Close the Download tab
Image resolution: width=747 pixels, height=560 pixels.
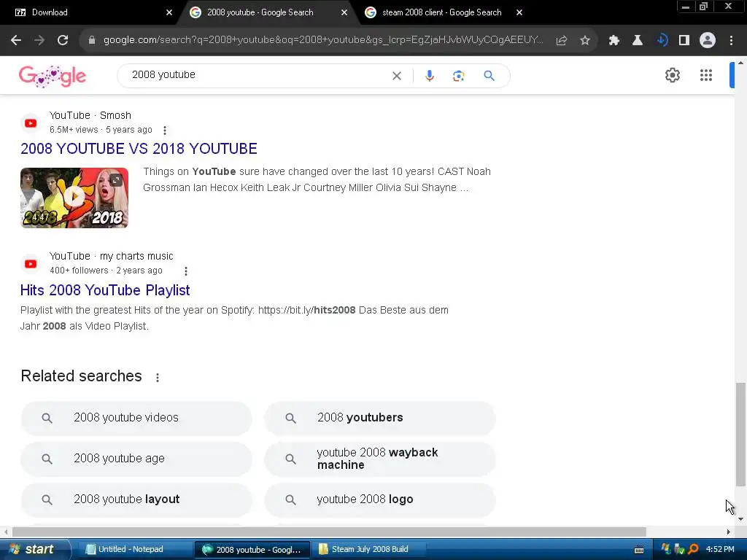[x=169, y=12]
